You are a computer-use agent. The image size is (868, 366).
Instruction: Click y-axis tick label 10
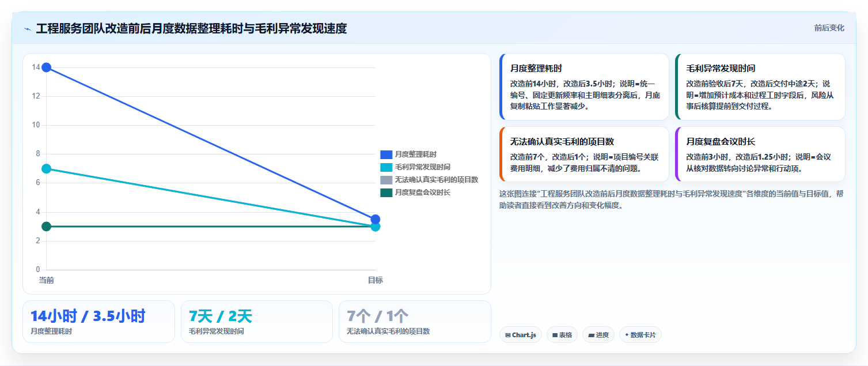pos(36,125)
